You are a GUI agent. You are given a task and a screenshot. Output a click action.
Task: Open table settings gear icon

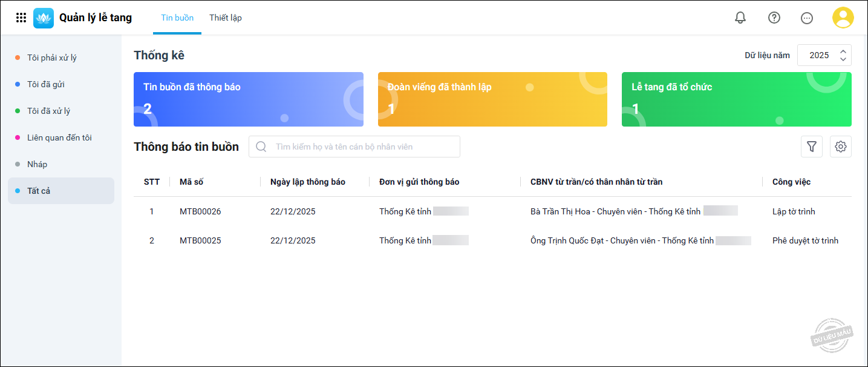click(x=840, y=147)
